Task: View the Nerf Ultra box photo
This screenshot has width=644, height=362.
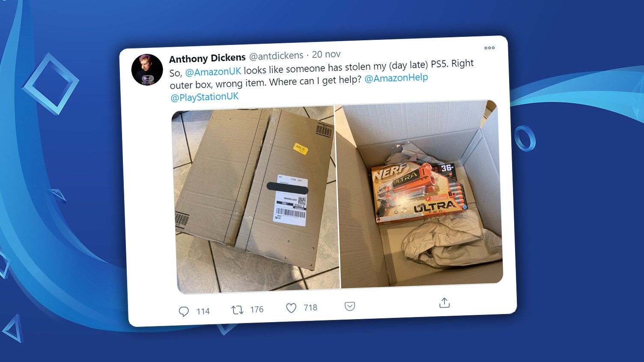Action: pyautogui.click(x=419, y=194)
